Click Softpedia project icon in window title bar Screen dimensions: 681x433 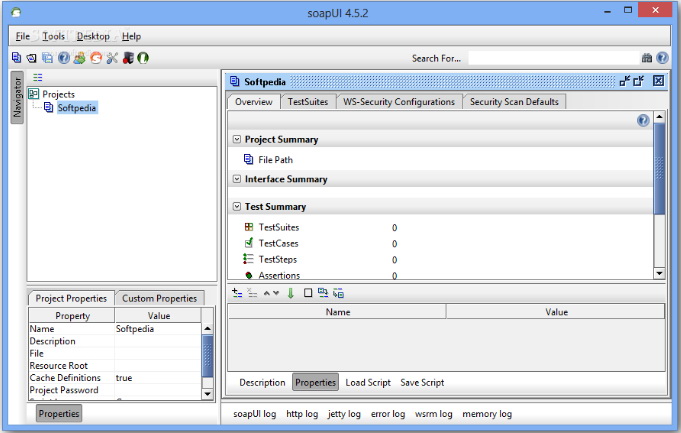click(235, 81)
